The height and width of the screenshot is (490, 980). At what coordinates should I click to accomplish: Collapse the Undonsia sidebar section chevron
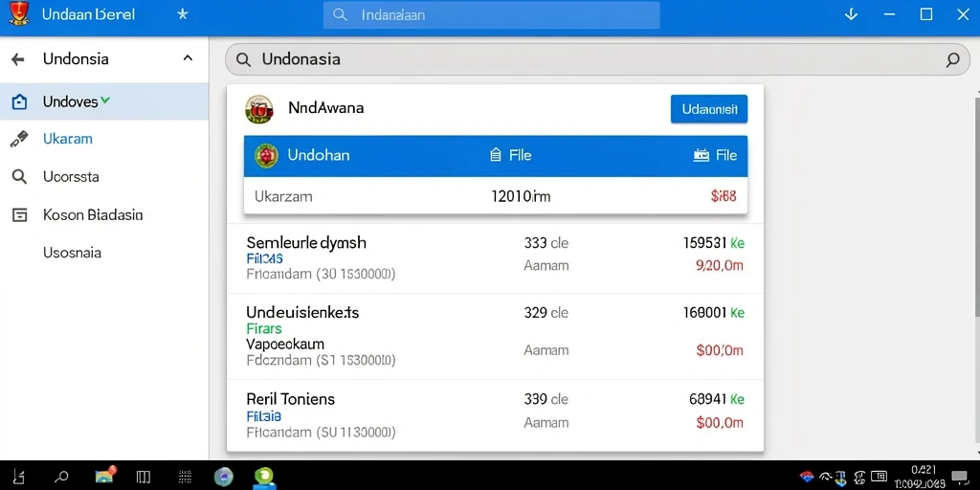[188, 58]
